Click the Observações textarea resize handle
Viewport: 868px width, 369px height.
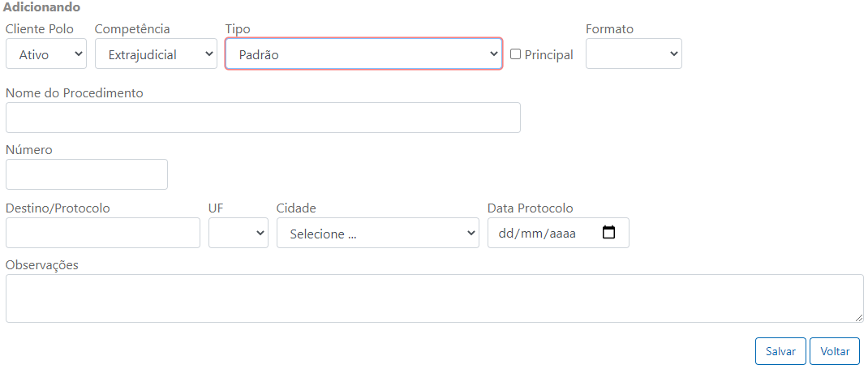[x=858, y=318]
